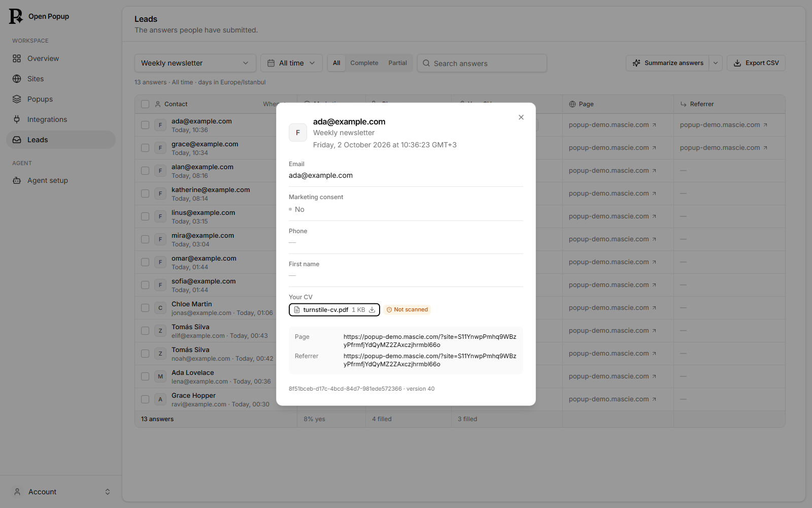Image resolution: width=812 pixels, height=508 pixels.
Task: Open Overview in the sidebar
Action: 61,58
